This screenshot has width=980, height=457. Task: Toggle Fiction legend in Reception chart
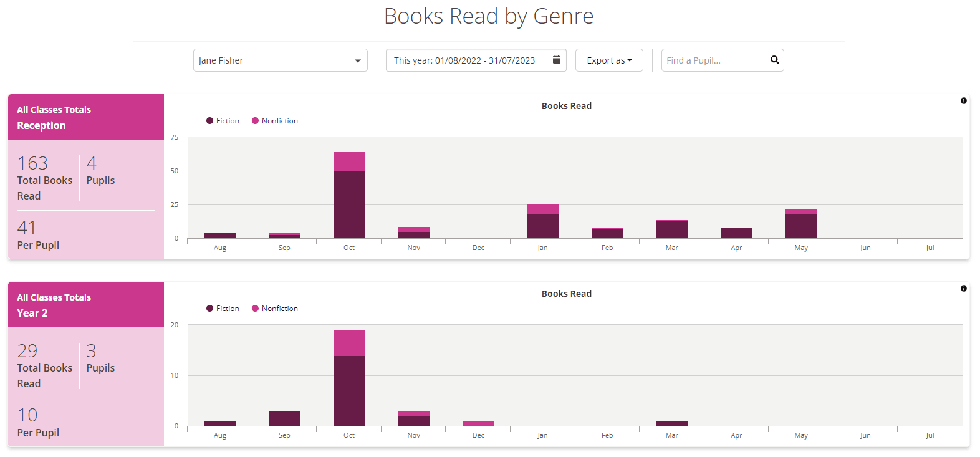pyautogui.click(x=223, y=121)
